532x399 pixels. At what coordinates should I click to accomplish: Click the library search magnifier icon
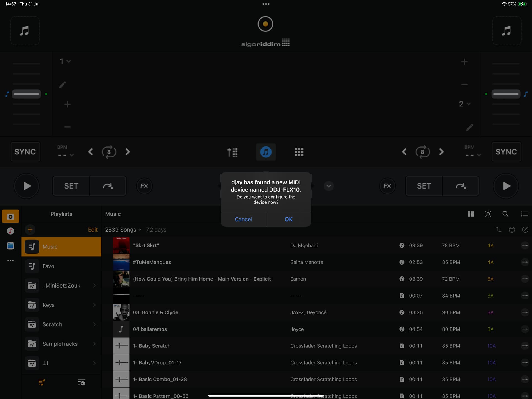(x=505, y=214)
